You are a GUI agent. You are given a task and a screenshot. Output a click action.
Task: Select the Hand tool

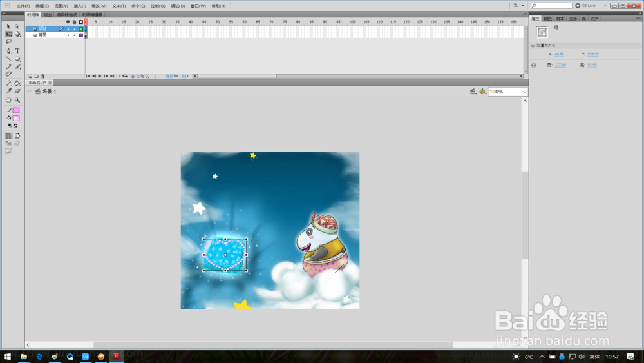pyautogui.click(x=8, y=100)
